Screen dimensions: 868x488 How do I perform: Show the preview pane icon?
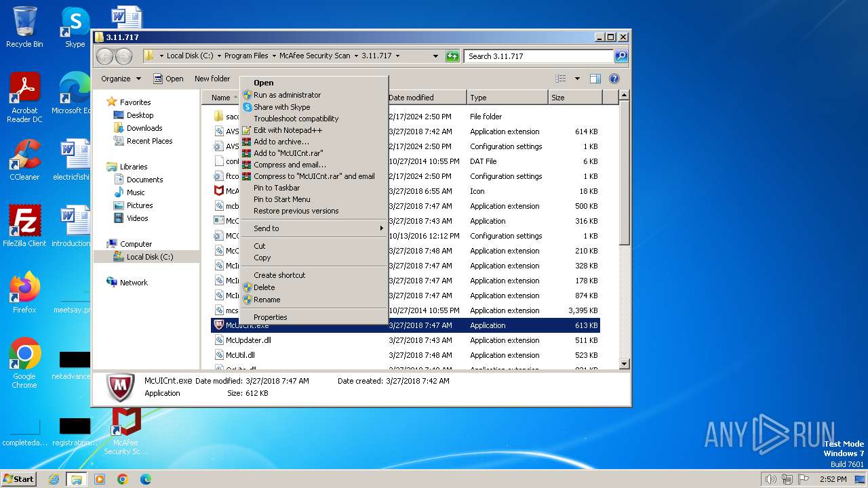[x=595, y=79]
